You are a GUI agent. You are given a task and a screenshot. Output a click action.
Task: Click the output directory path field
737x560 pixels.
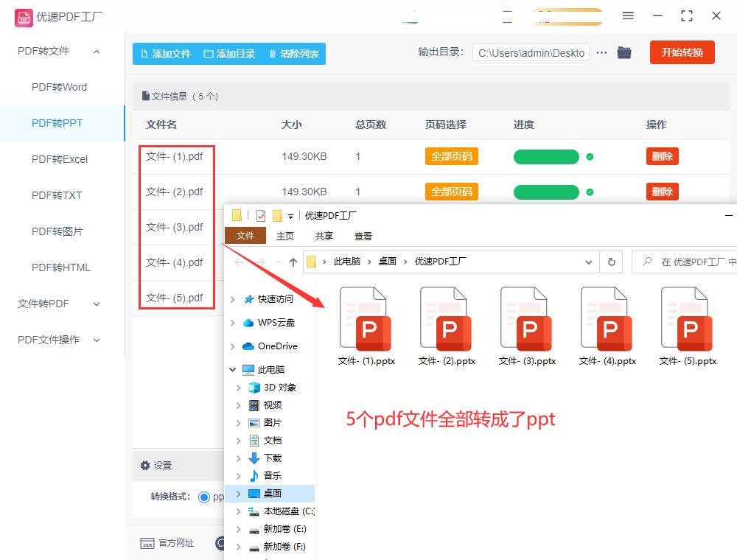[x=531, y=53]
